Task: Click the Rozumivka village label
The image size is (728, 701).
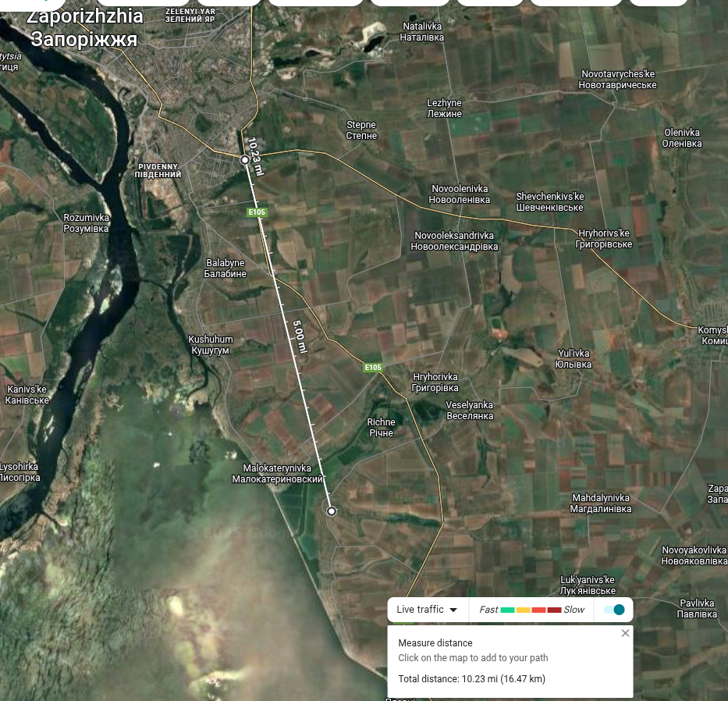Action: [86, 223]
